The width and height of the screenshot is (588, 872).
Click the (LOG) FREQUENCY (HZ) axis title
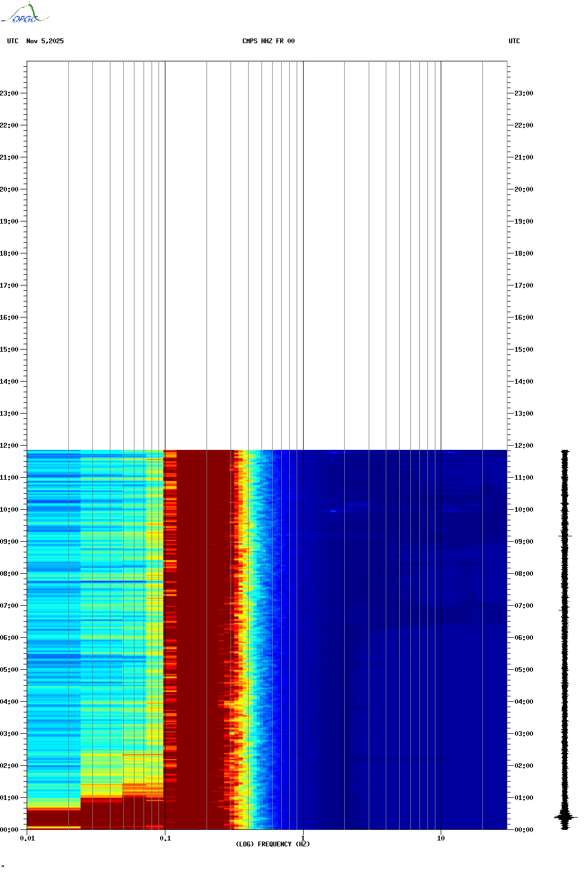point(273,844)
